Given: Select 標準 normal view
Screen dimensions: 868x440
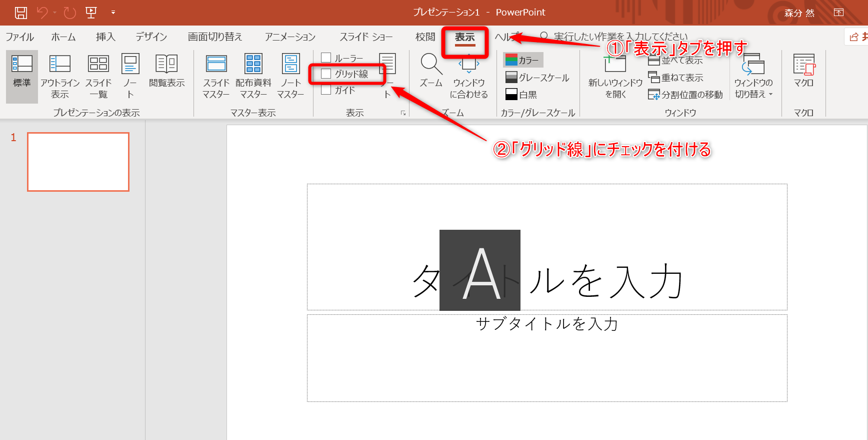Looking at the screenshot, I should (22, 77).
